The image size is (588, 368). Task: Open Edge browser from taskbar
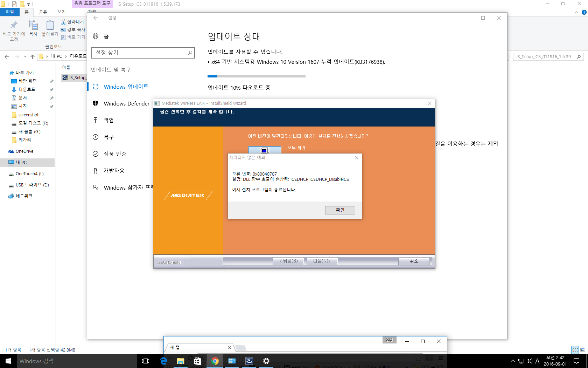pyautogui.click(x=163, y=361)
